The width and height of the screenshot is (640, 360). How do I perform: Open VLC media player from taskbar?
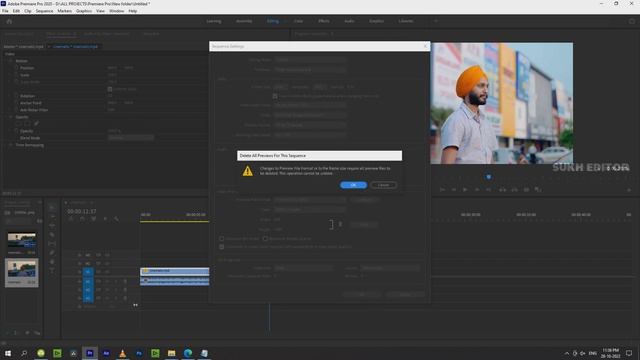click(122, 353)
